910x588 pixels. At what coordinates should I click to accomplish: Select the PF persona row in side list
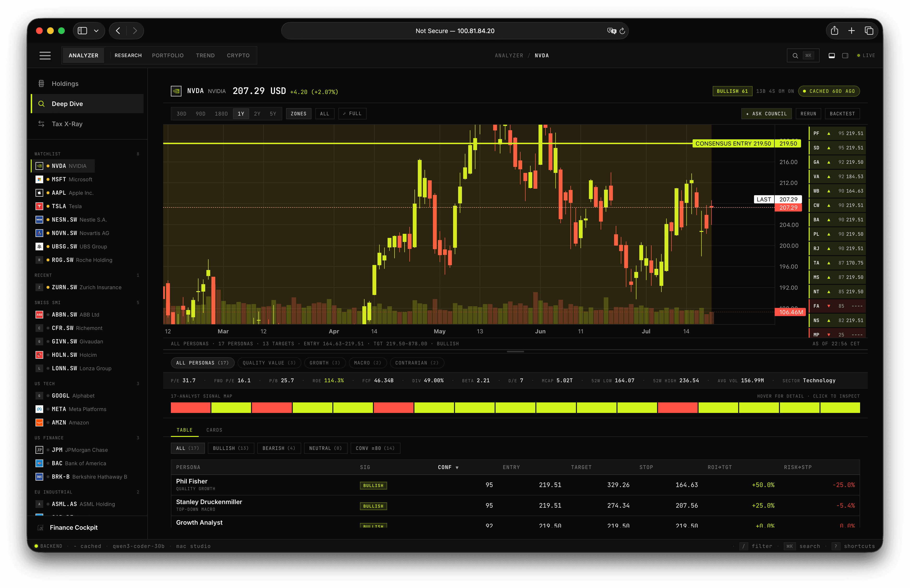[838, 133]
